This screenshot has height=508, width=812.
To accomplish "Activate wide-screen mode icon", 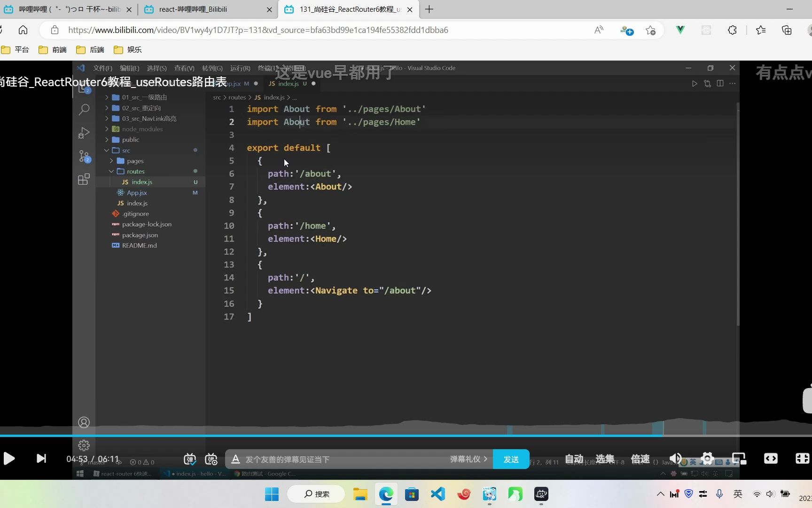I will click(x=770, y=459).
